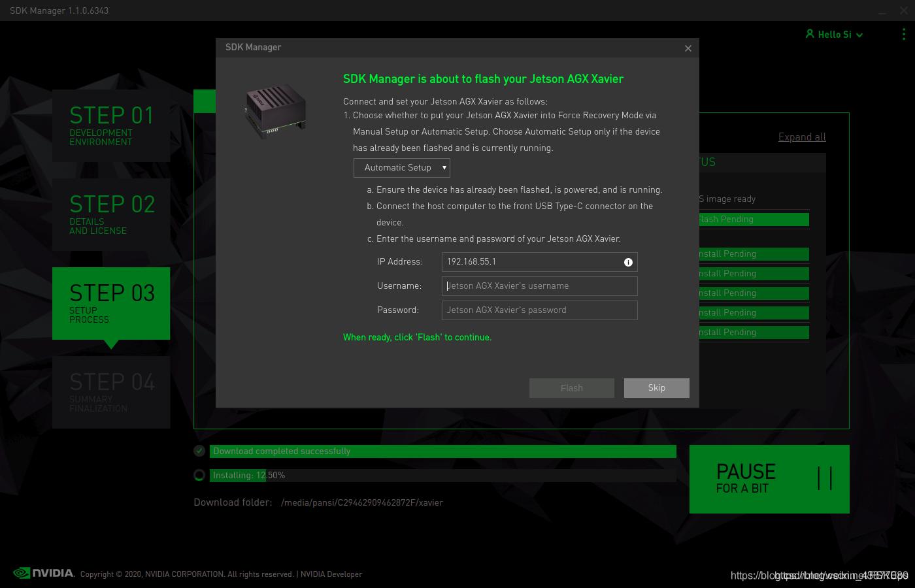Image resolution: width=915 pixels, height=588 pixels.
Task: Go to STEP 01 Development Environment
Action: (x=111, y=125)
